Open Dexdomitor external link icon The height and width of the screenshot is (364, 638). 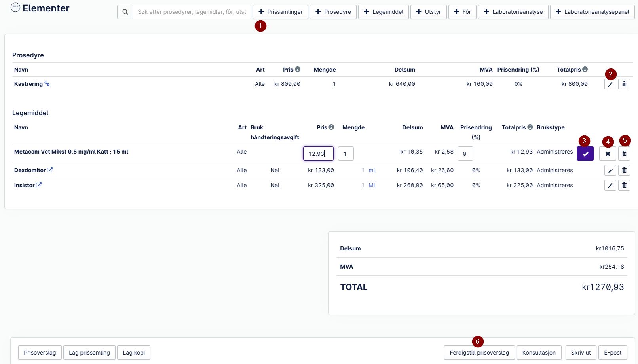coord(50,170)
